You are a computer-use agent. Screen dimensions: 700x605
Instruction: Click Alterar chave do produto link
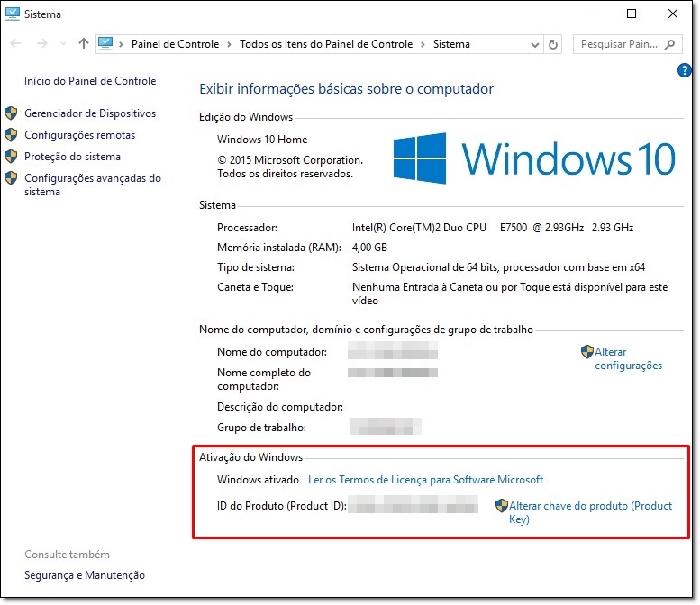point(590,512)
